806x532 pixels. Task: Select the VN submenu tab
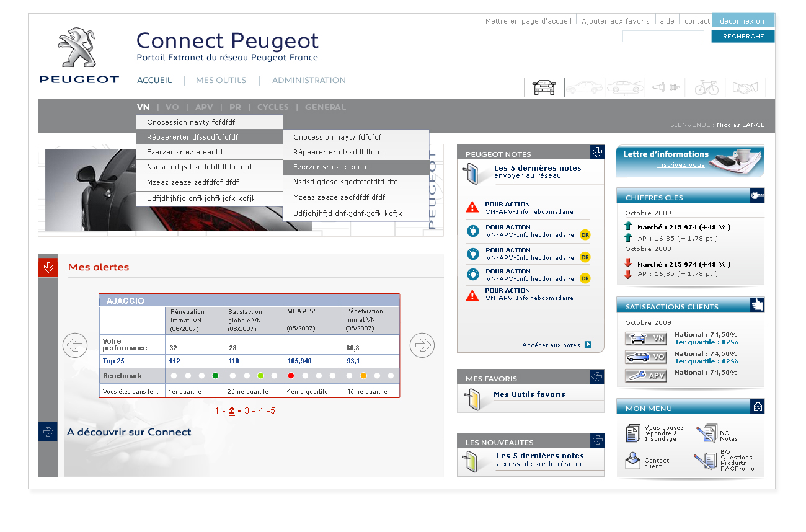pos(143,107)
